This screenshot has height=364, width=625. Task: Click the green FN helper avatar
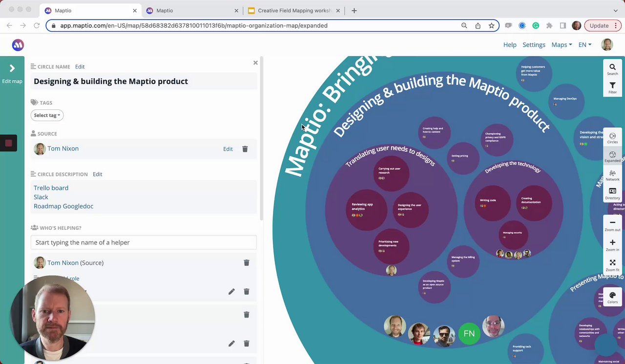[x=469, y=334]
